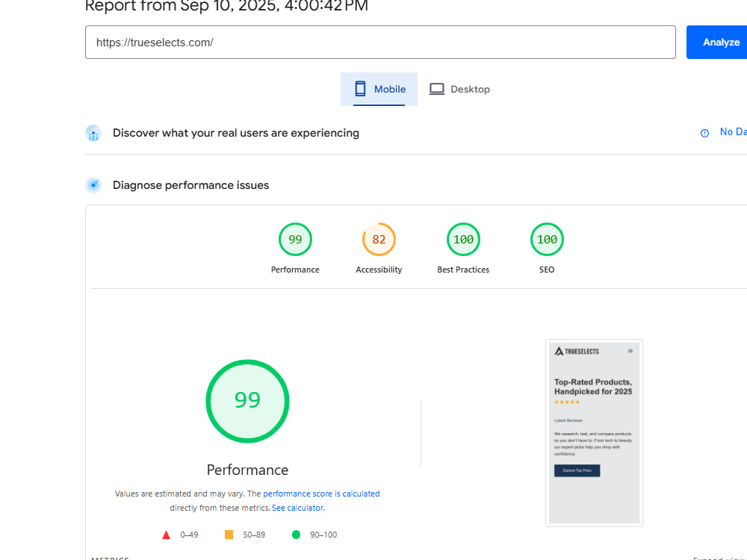This screenshot has height=560, width=747.
Task: Click the SEO label text
Action: coord(547,270)
